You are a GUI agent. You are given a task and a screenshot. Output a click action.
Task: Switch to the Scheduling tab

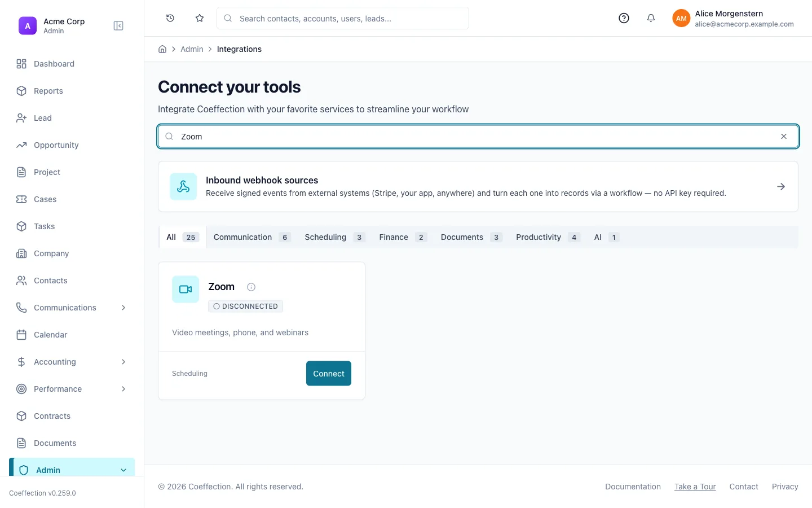pyautogui.click(x=335, y=237)
